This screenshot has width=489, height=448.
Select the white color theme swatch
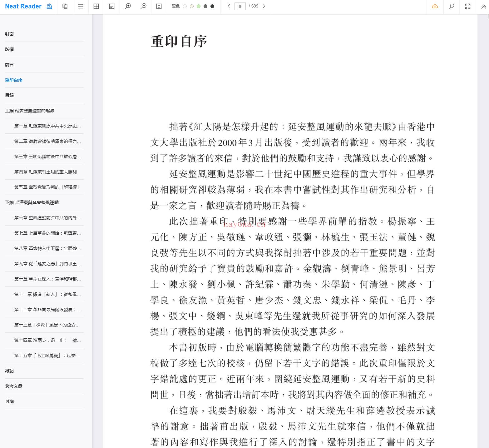(x=185, y=6)
